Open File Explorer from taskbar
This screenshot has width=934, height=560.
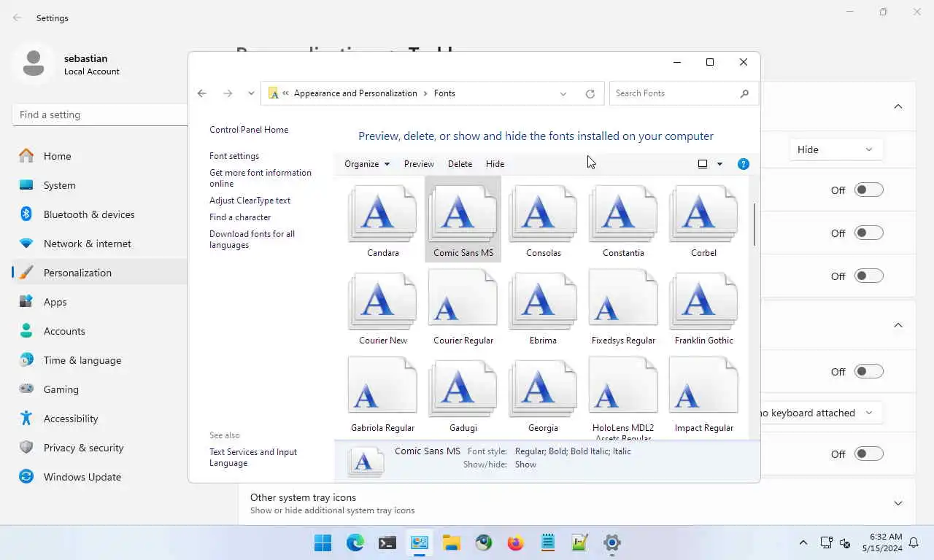point(451,542)
